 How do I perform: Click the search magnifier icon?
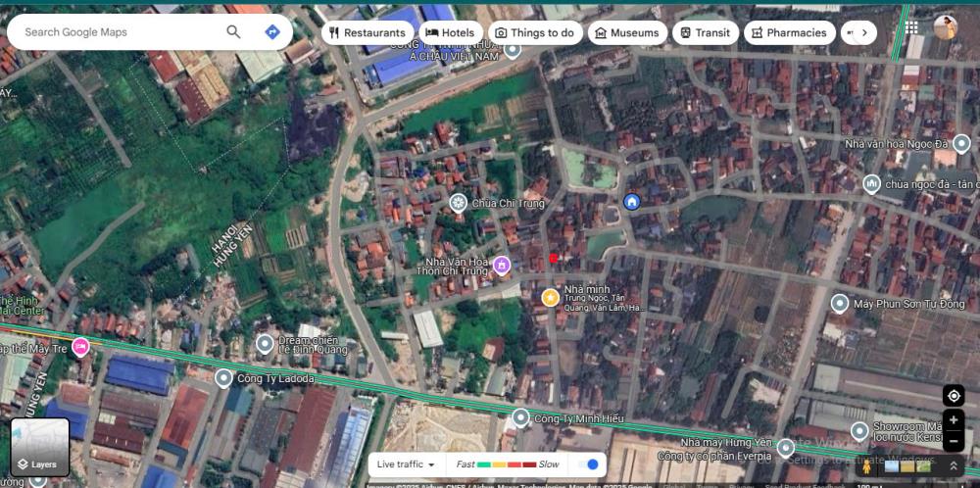[233, 32]
